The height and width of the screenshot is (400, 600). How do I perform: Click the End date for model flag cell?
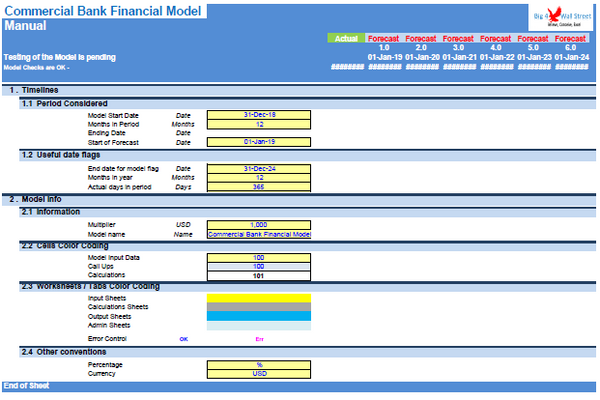[x=259, y=168]
